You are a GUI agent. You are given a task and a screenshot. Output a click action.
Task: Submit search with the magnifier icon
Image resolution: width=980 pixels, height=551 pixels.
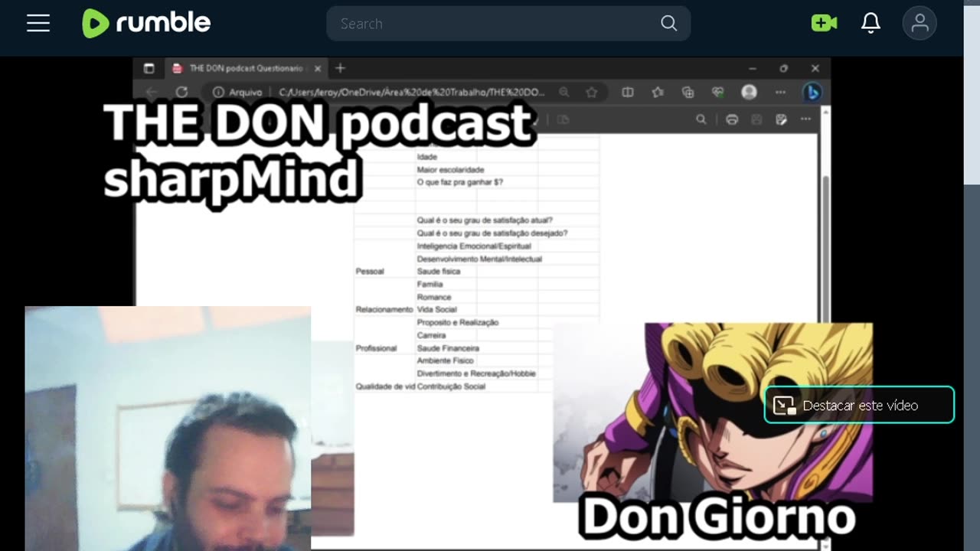[x=669, y=24]
